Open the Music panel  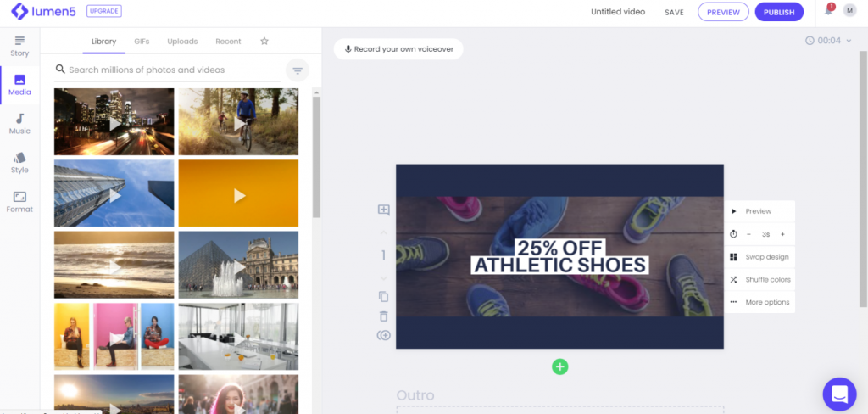(x=19, y=124)
